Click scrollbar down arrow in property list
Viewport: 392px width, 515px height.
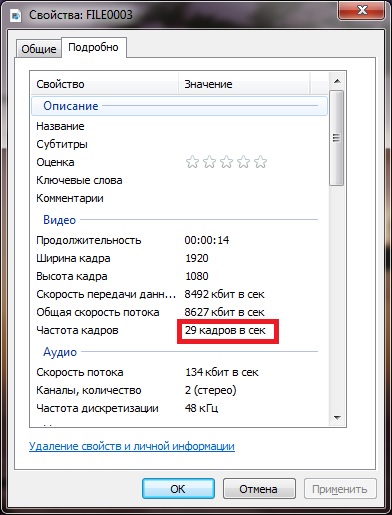point(337,418)
